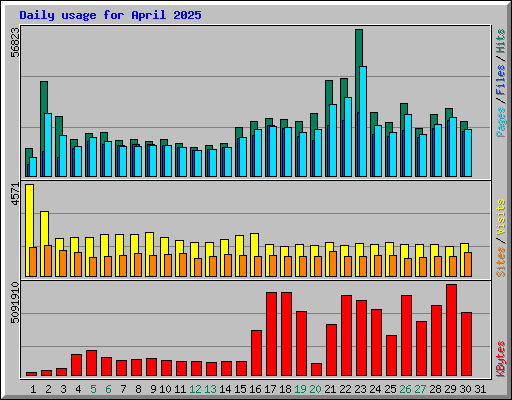
Task: Click day 1 on the x-axis
Action: click(x=33, y=389)
